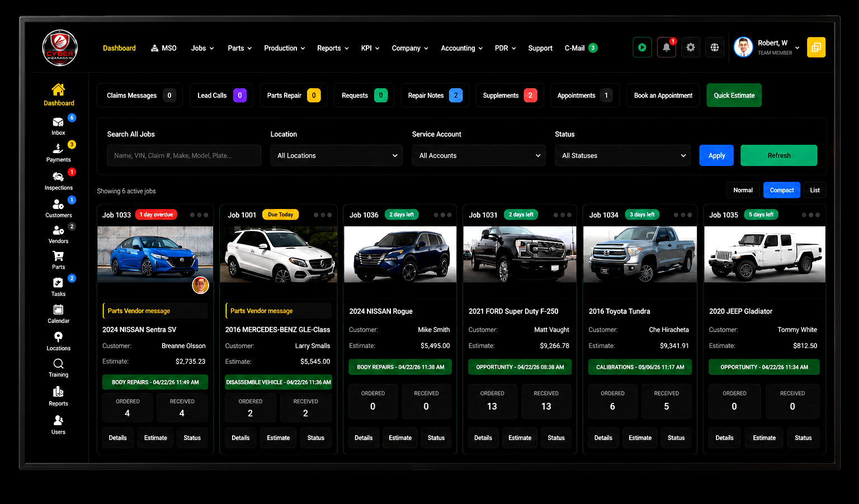Open the Inbox sidebar icon
This screenshot has width=859, height=504.
pos(58,122)
